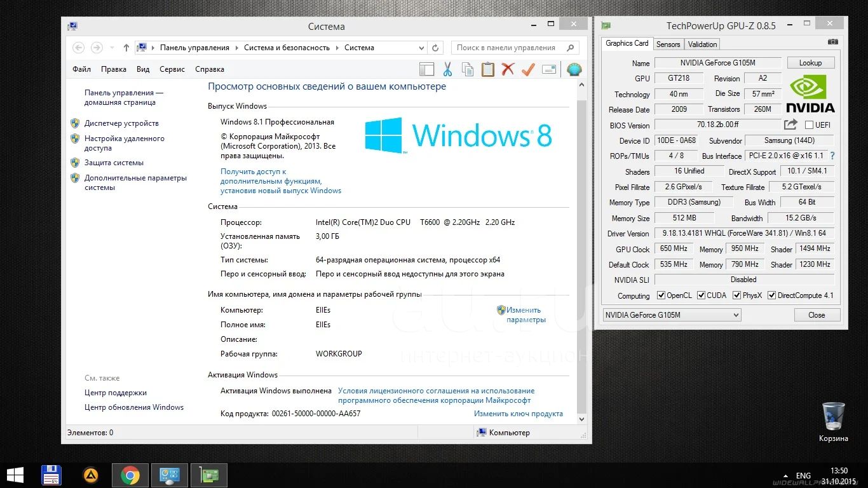The width and height of the screenshot is (868, 488).
Task: Open the Файл menu
Action: click(81, 69)
